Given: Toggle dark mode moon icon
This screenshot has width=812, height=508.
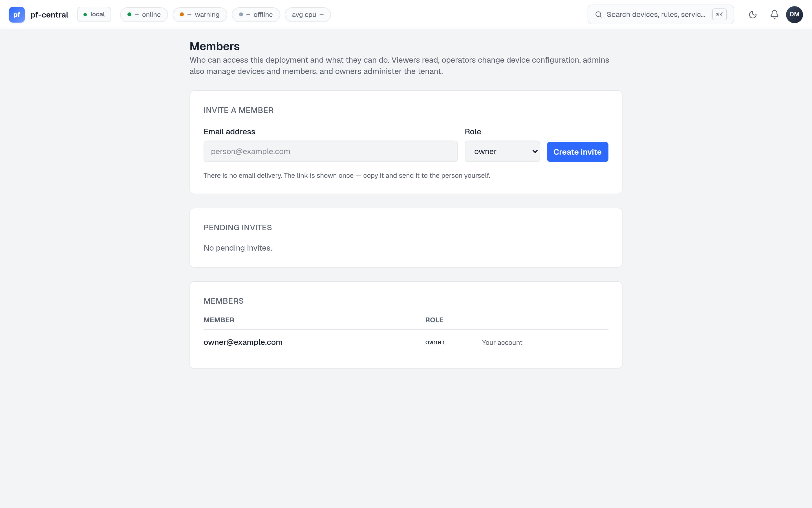Looking at the screenshot, I should (x=753, y=14).
